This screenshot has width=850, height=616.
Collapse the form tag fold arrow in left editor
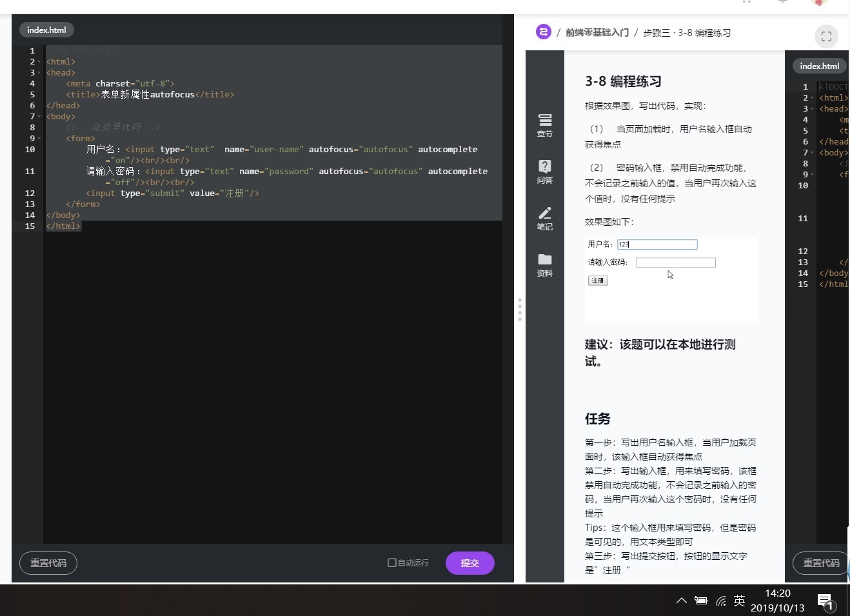pos(39,139)
